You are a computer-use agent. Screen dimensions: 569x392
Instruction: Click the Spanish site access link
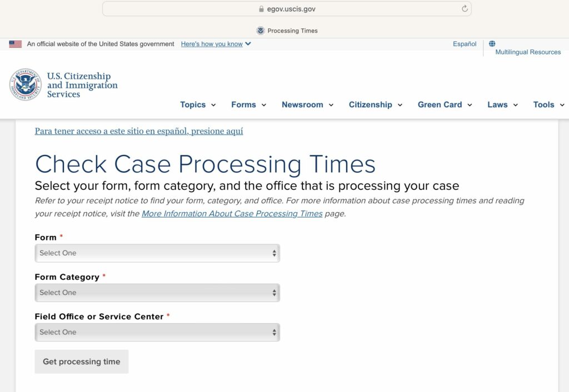pos(139,131)
